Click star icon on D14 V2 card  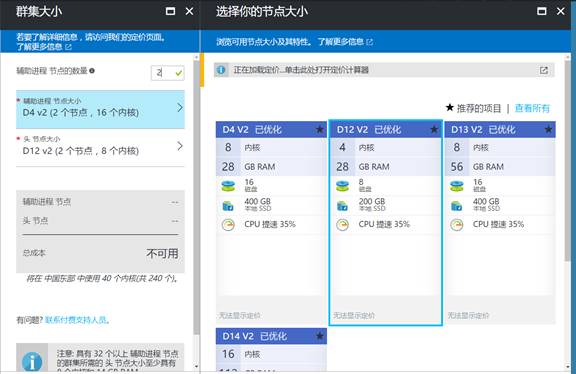(320, 336)
